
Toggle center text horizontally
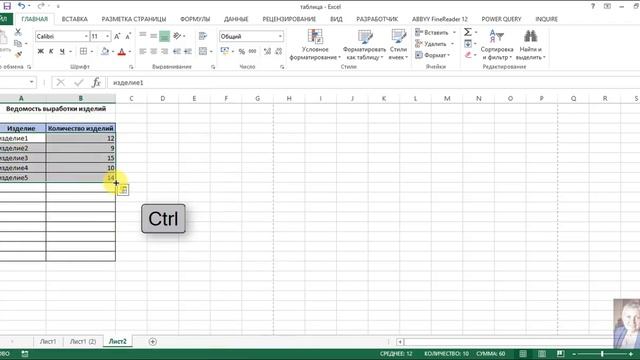[x=153, y=51]
